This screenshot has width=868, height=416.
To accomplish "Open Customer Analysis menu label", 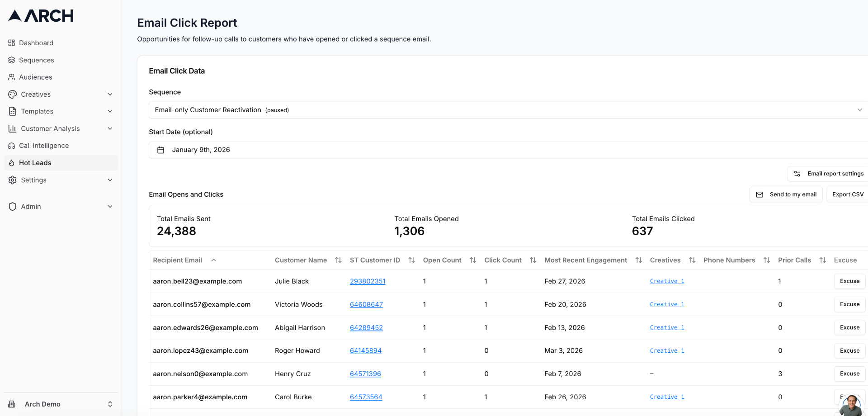I will pyautogui.click(x=50, y=128).
